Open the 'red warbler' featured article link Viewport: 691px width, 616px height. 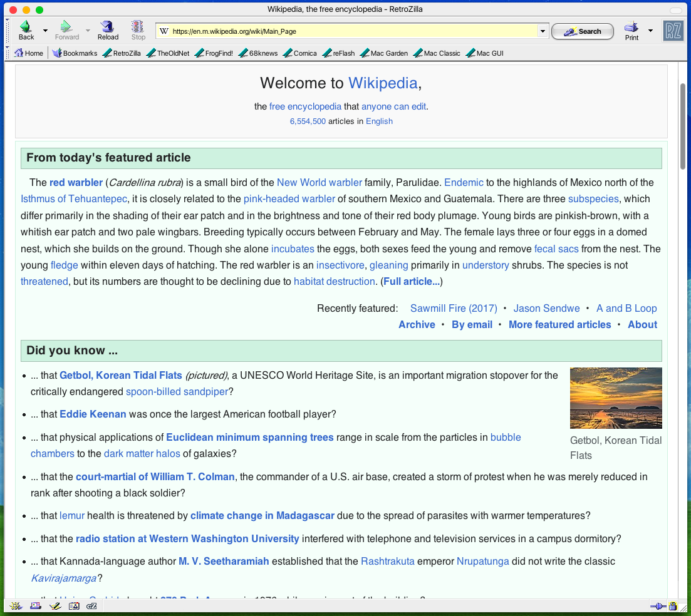pos(76,182)
